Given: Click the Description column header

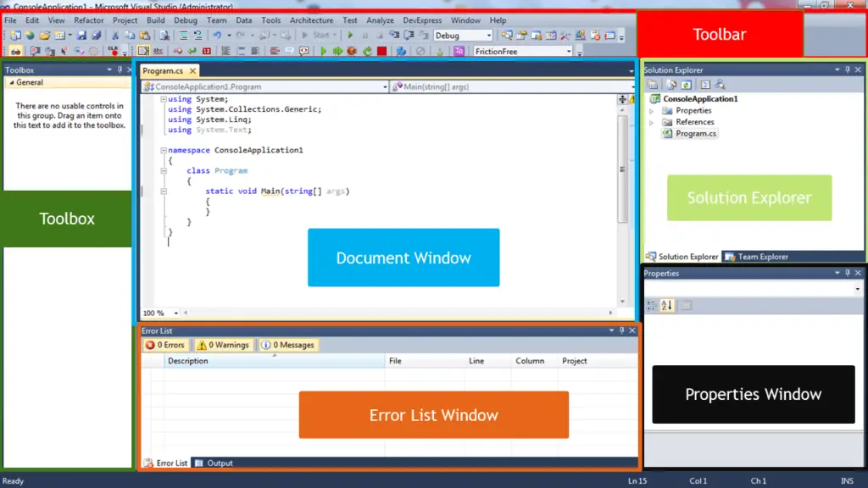Looking at the screenshot, I should point(275,361).
